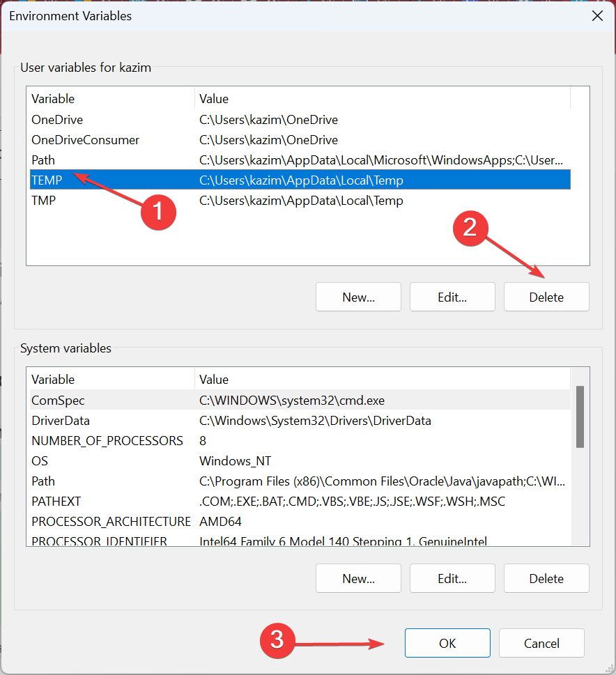This screenshot has width=616, height=675.
Task: Select the ComSpec system variable
Action: click(300, 401)
